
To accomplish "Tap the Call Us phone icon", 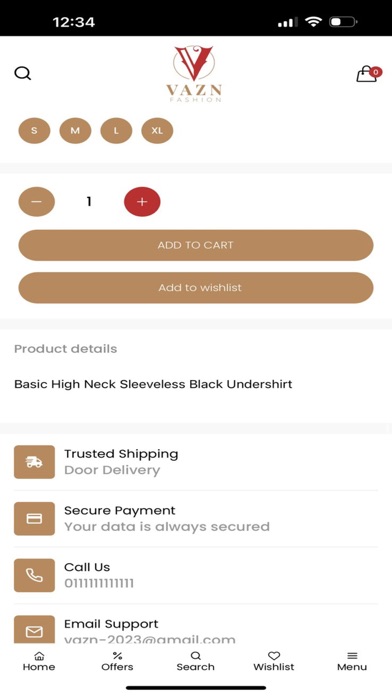I will tap(34, 575).
